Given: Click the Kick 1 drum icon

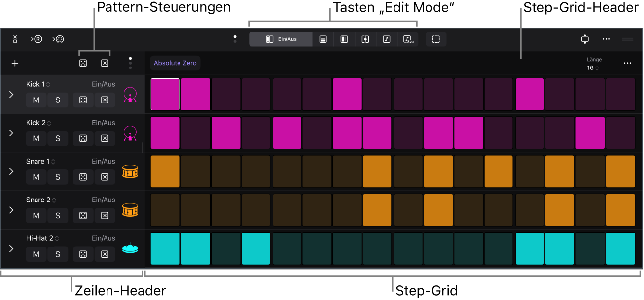Looking at the screenshot, I should coord(130,94).
